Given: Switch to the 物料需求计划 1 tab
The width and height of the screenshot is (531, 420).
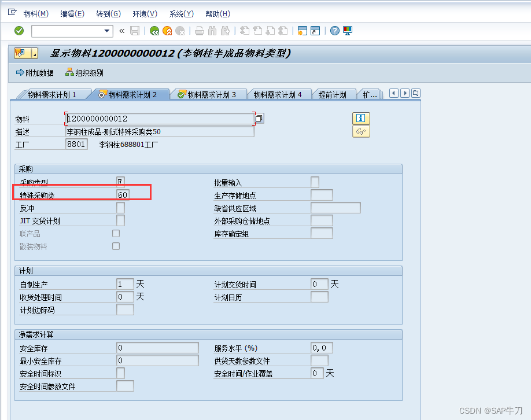Looking at the screenshot, I should (52, 95).
